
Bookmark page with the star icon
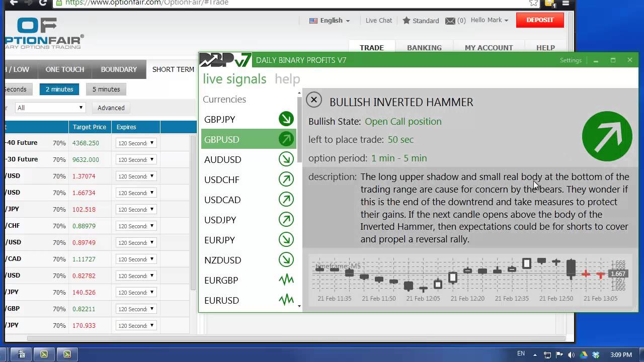[534, 3]
